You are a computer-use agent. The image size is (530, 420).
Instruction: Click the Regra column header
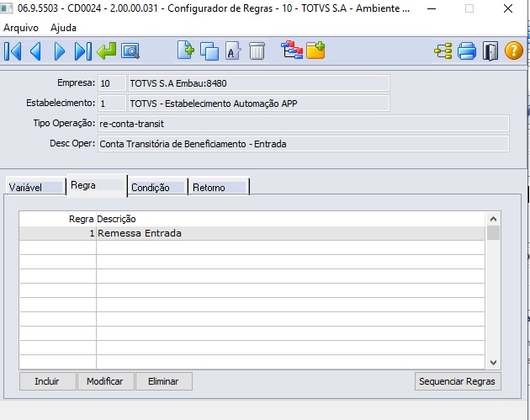(x=58, y=219)
